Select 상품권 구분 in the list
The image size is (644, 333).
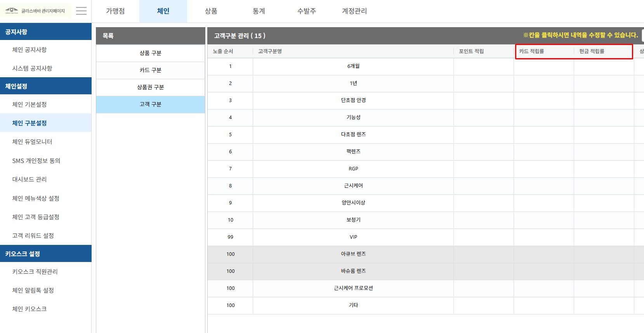151,87
